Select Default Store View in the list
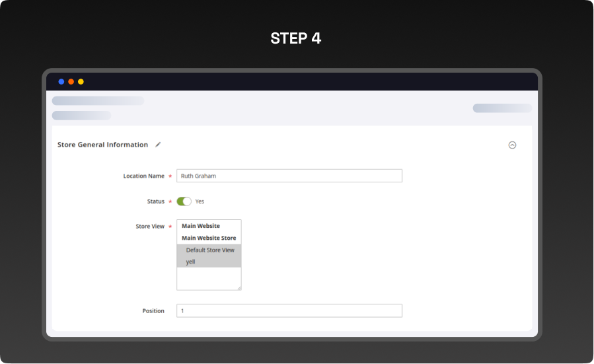The width and height of the screenshot is (594, 364). click(209, 250)
